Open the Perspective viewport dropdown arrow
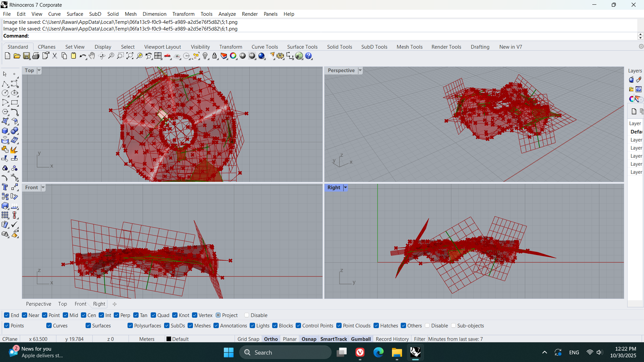The height and width of the screenshot is (362, 644). (x=360, y=70)
